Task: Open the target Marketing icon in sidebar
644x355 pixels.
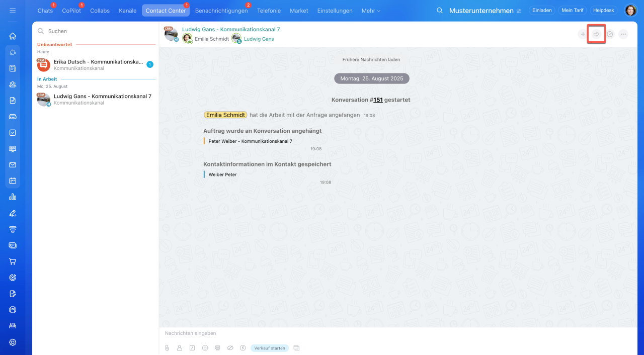Action: coord(13,278)
